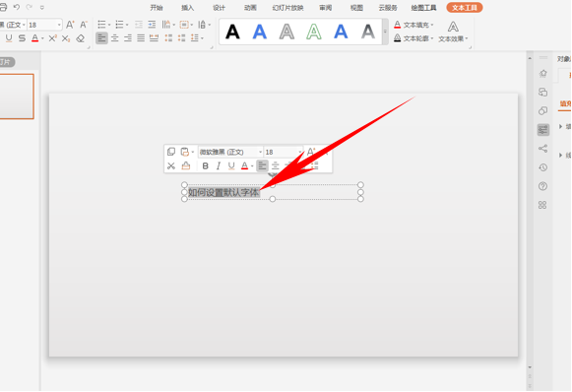Select right align in the ribbon

(128, 38)
